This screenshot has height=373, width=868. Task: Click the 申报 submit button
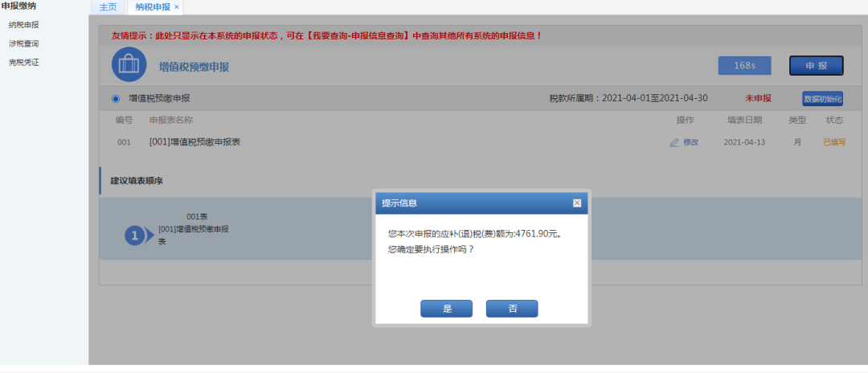816,65
